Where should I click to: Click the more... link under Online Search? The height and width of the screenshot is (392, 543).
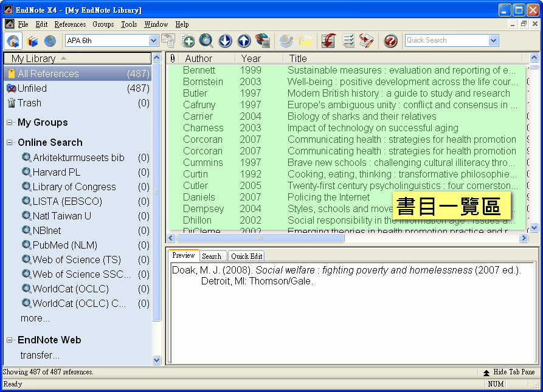tap(35, 318)
